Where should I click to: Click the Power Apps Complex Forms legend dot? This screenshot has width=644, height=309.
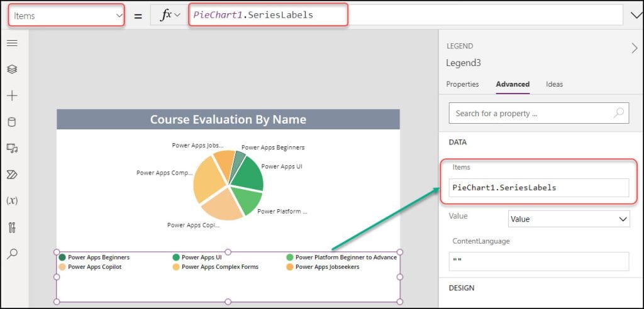tap(176, 267)
